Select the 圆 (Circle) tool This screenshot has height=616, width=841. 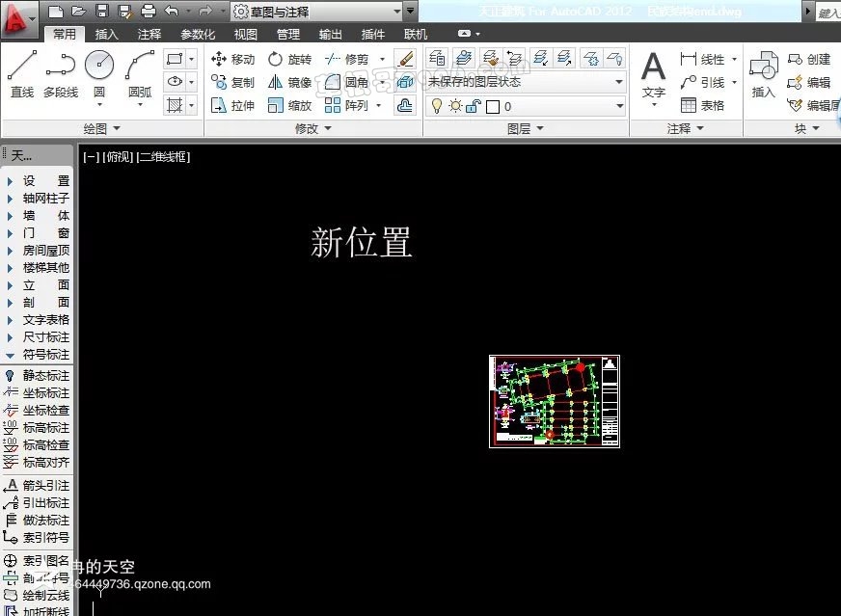coord(99,74)
